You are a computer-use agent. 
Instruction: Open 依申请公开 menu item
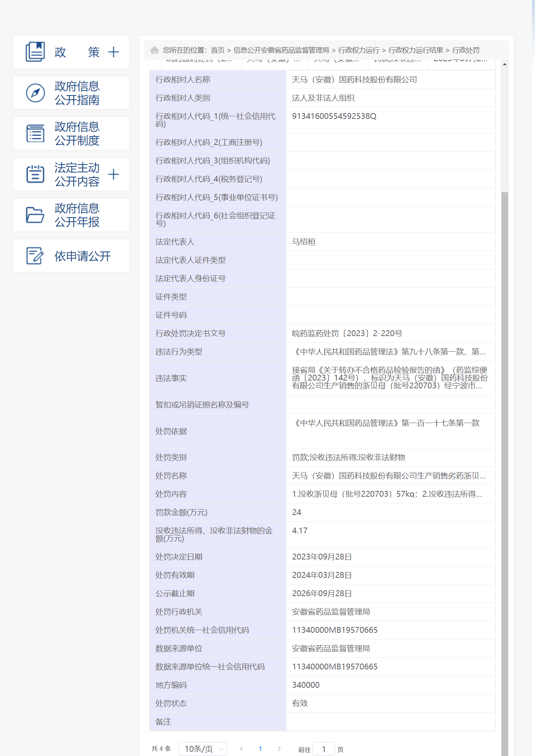pyautogui.click(x=71, y=256)
